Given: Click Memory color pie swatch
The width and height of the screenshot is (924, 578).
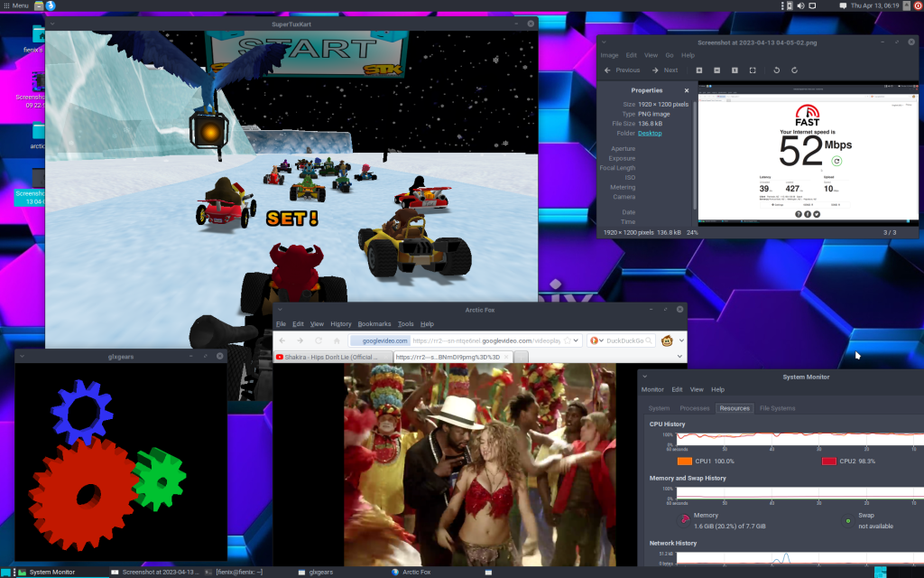Looking at the screenshot, I should (684, 519).
